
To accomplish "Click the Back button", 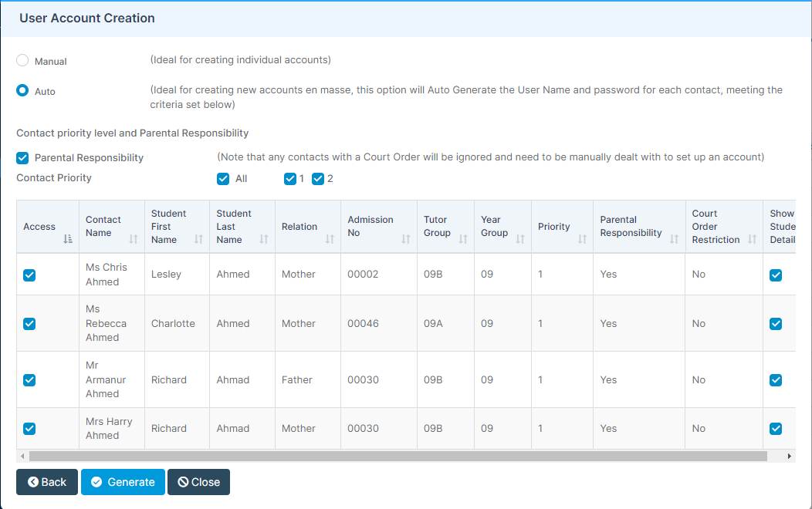I will [x=47, y=482].
